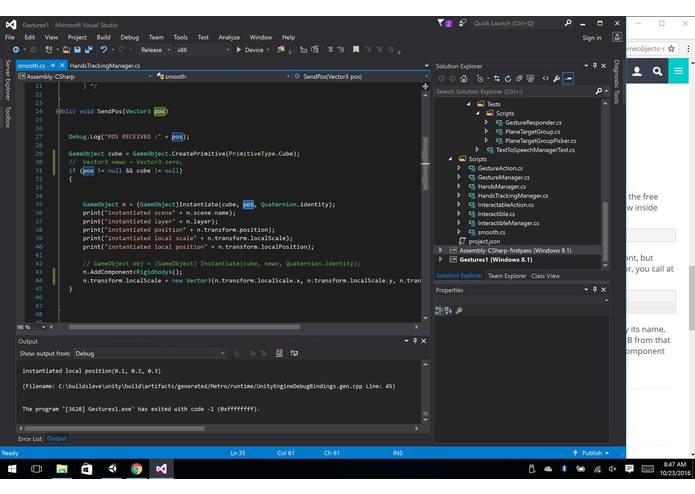Open the Assembly-CSharp project navigation dropdown
This screenshot has height=494, width=695.
[84, 77]
